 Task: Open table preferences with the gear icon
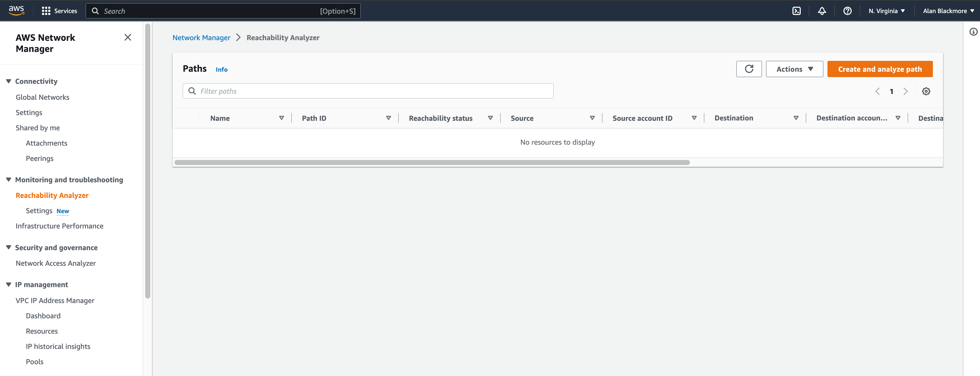(926, 91)
